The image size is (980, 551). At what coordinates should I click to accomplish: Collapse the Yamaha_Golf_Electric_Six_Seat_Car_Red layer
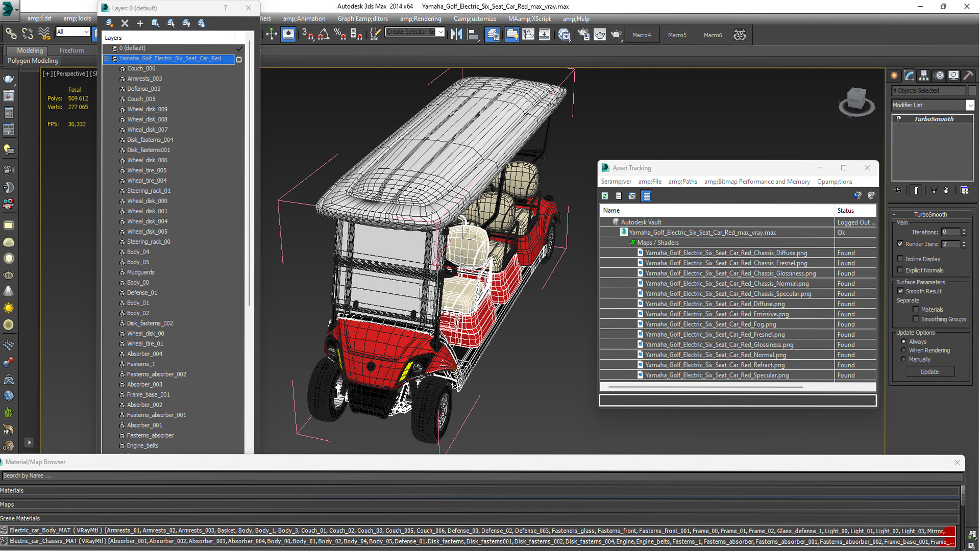tap(107, 59)
